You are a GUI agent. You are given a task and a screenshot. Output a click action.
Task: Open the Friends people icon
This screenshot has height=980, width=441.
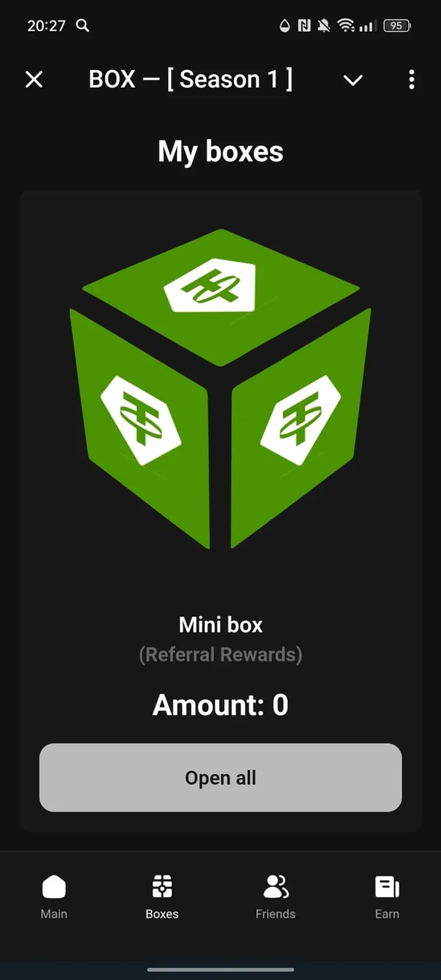pos(276,887)
